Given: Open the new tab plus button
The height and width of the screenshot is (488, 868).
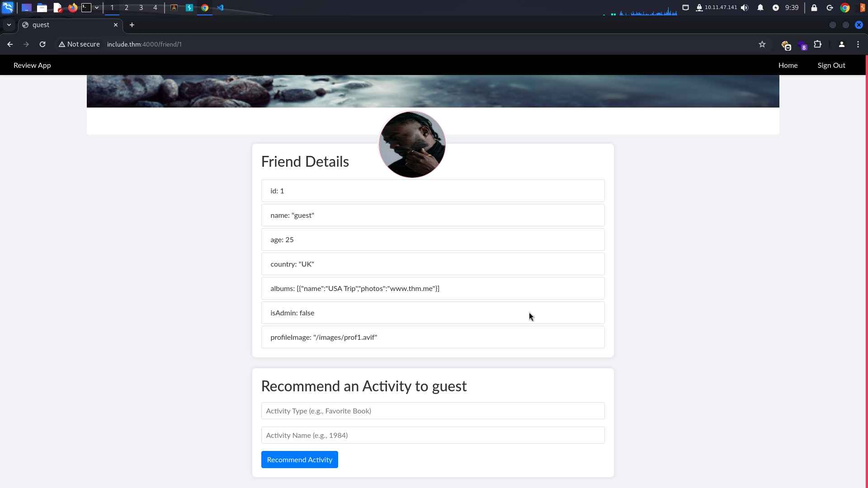Looking at the screenshot, I should tap(132, 25).
